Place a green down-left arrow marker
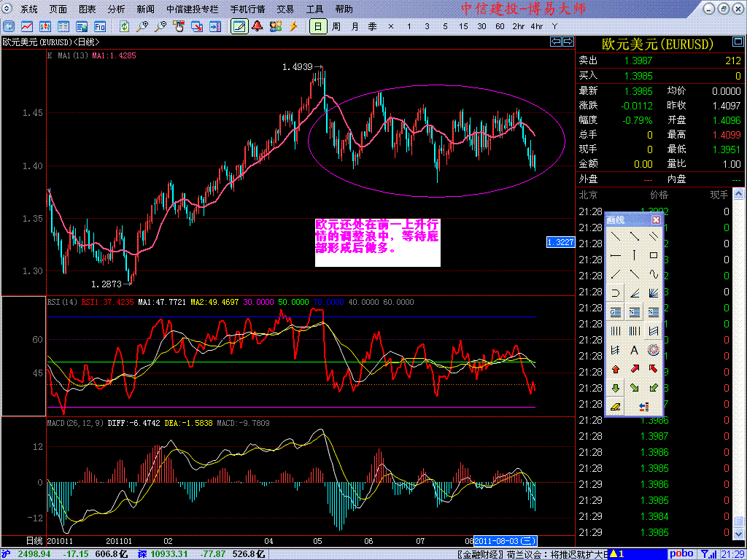The image size is (747, 560). coord(654,388)
